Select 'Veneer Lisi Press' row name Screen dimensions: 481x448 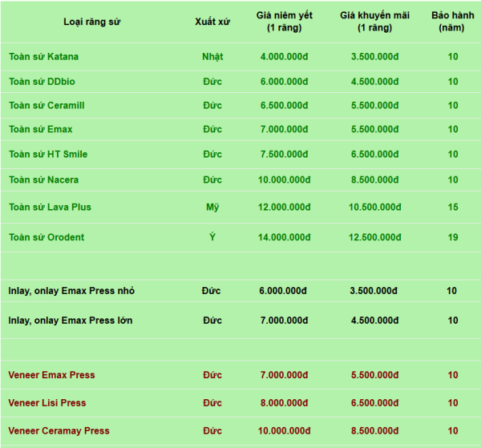(47, 403)
